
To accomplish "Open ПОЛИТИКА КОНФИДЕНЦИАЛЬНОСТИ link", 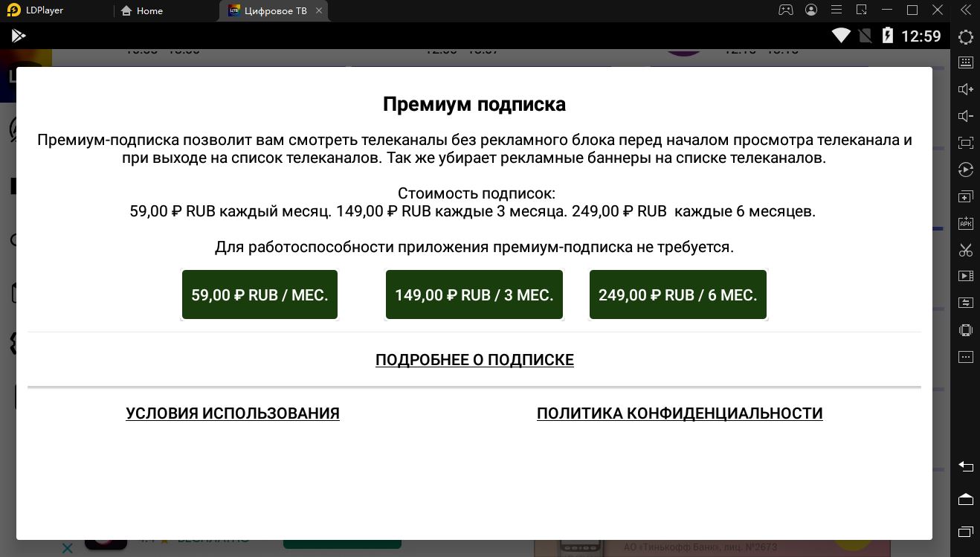I will coord(680,413).
